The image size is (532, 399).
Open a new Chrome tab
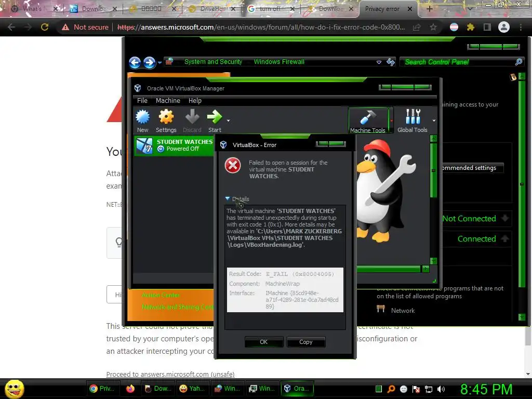(430, 9)
